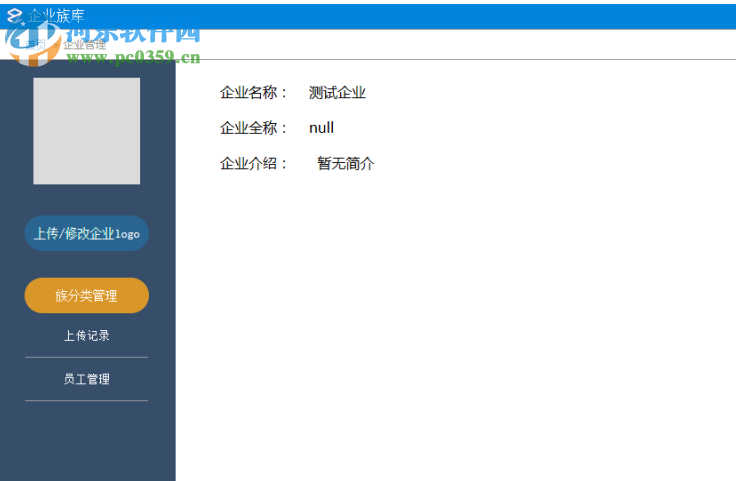
Task: Click the gray enterprise logo placeholder
Action: point(87,131)
